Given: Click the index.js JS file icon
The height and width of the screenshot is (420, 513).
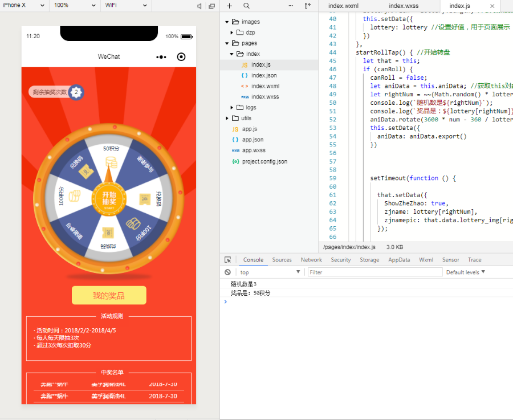Looking at the screenshot, I should pyautogui.click(x=245, y=65).
